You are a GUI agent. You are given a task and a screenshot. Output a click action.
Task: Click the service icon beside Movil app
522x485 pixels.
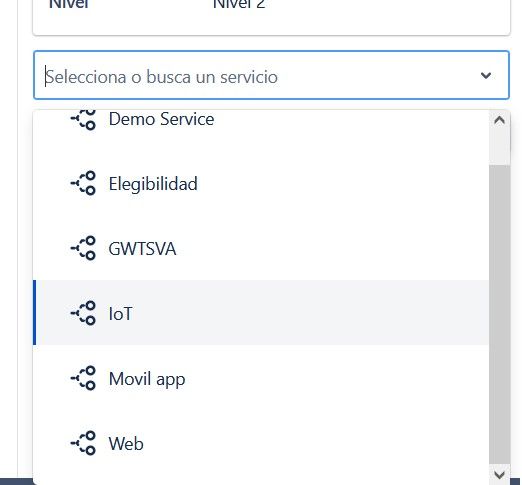tap(83, 378)
